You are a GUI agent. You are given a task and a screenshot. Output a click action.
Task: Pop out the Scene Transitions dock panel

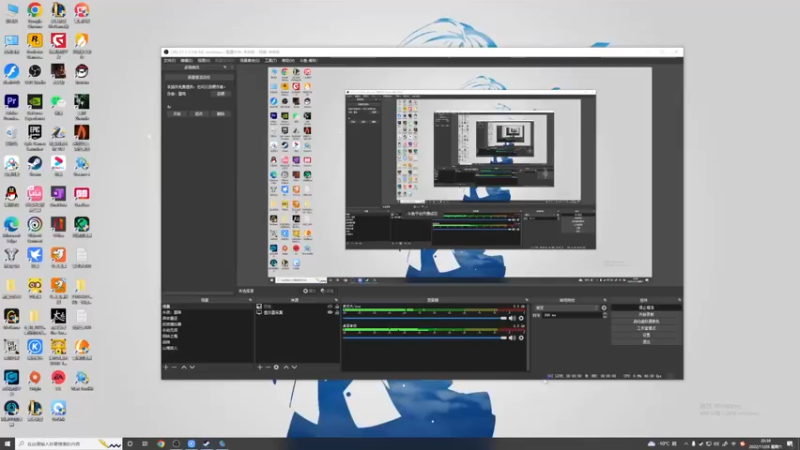tap(605, 300)
